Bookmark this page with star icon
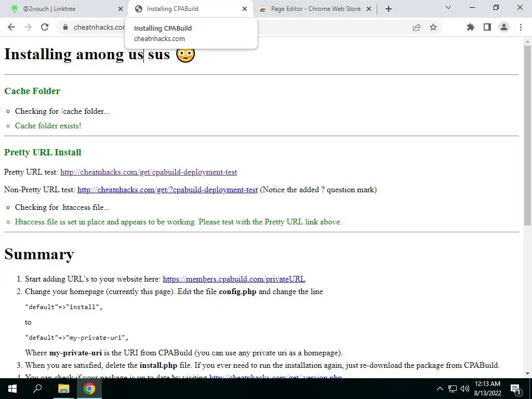Image resolution: width=532 pixels, height=399 pixels. (433, 27)
